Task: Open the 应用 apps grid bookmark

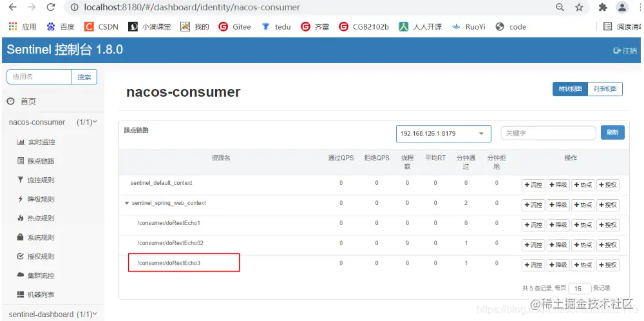Action: [x=23, y=26]
